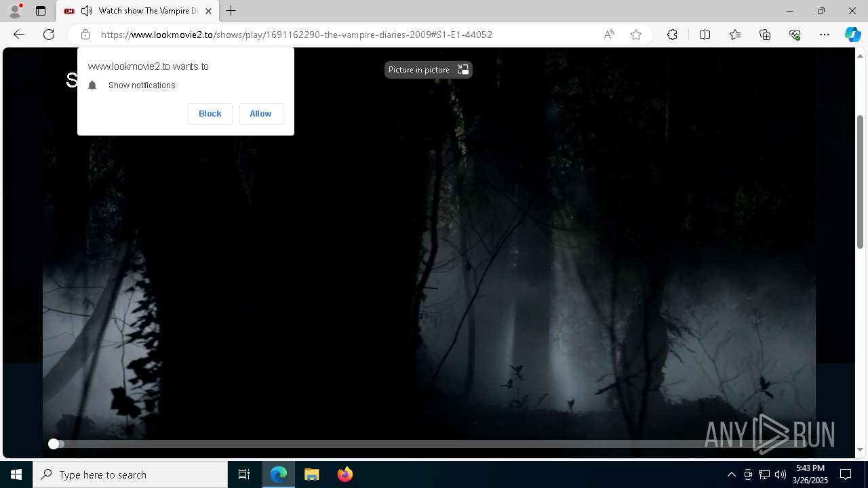The image size is (868, 488).
Task: Go back to the previous page
Action: tap(19, 35)
